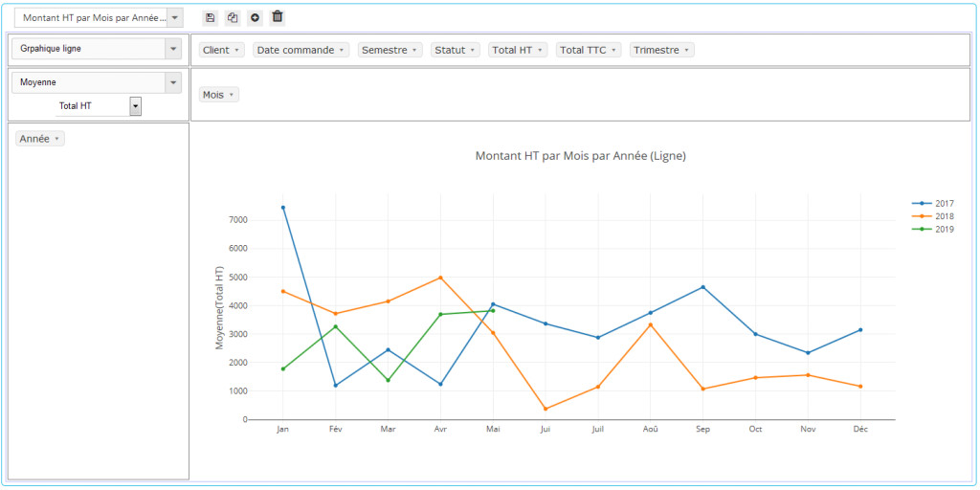This screenshot has width=980, height=490.
Task: Click the delete report trash icon
Action: click(x=278, y=17)
